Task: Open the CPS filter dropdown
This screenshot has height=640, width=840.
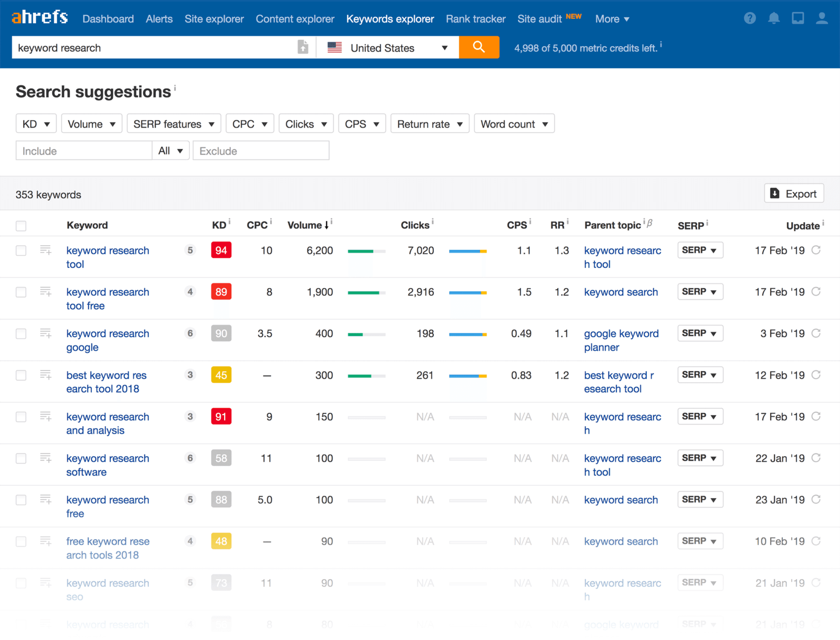Action: [362, 124]
